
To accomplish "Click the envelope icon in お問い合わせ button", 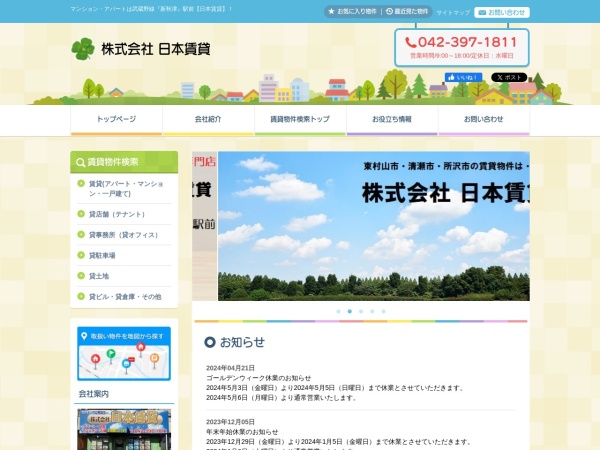I will pyautogui.click(x=482, y=12).
